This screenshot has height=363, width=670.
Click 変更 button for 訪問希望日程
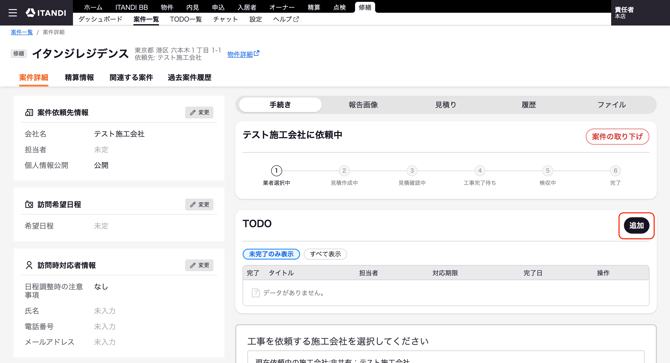click(x=200, y=205)
